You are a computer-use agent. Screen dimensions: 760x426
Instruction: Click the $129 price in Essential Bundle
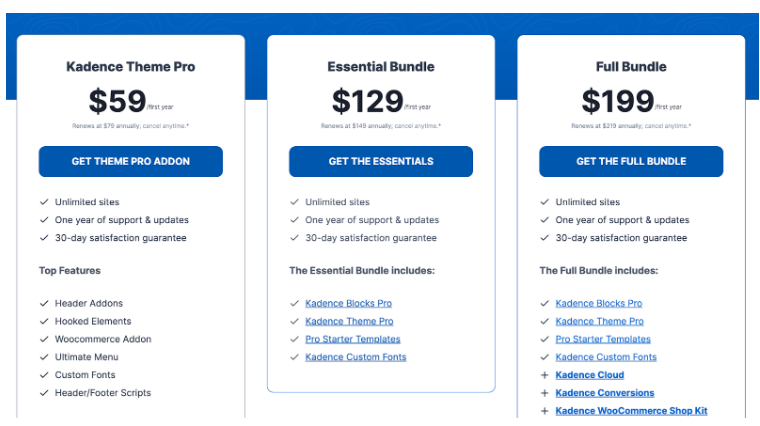(367, 101)
